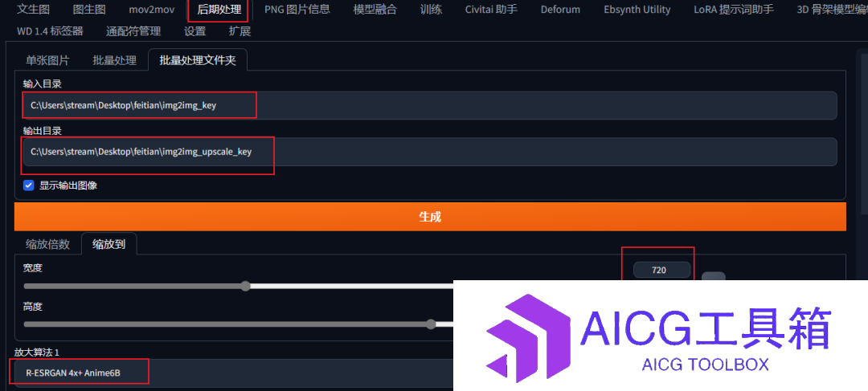
Task: Click the width value field showing 720
Action: pos(662,270)
